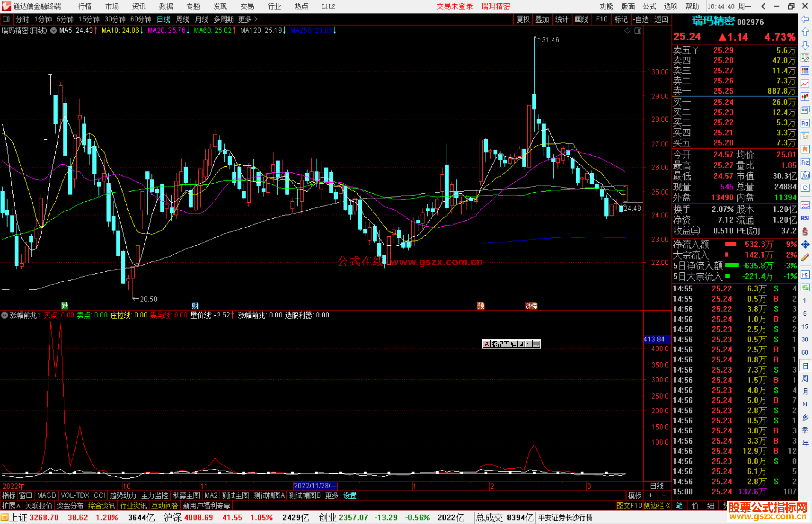Click the diamond marker toggle on chart

627,31
